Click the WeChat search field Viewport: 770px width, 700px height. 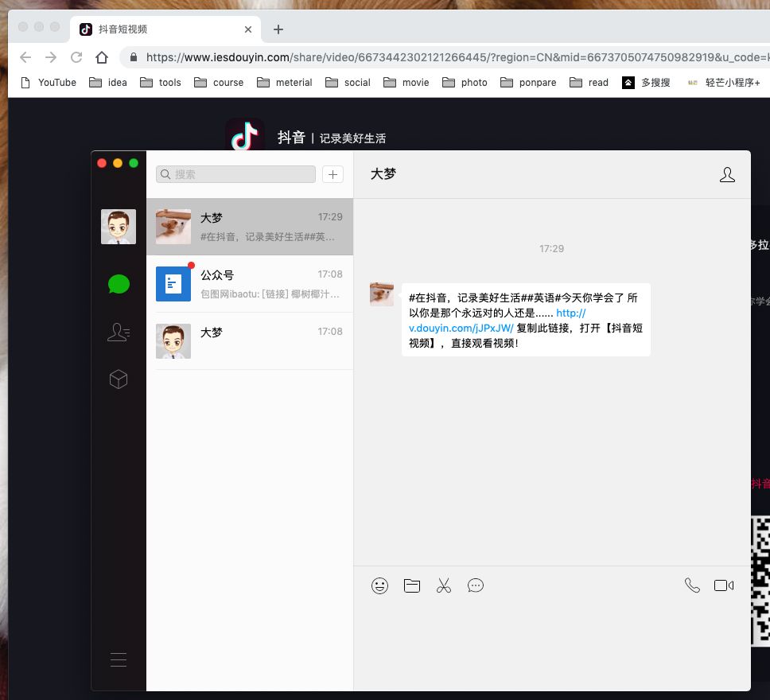pos(235,174)
